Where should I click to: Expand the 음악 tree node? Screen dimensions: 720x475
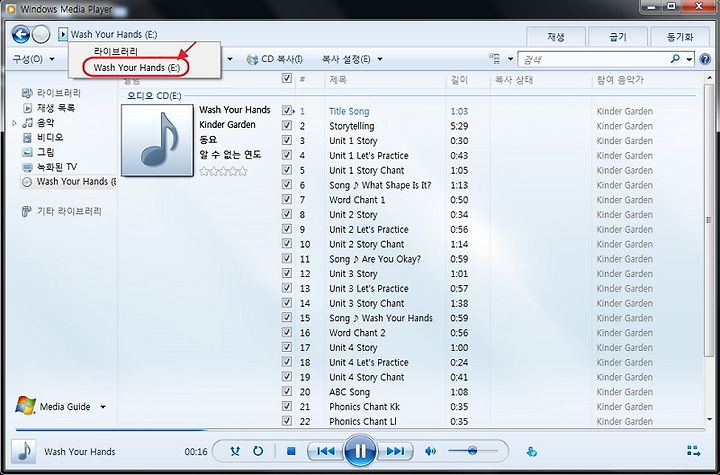[14, 123]
